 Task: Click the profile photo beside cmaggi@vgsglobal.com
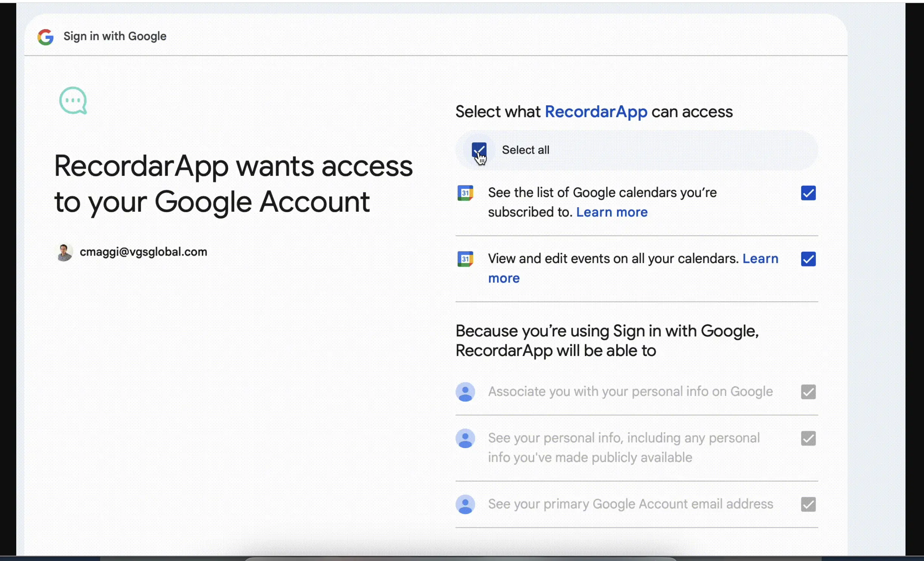(x=65, y=252)
